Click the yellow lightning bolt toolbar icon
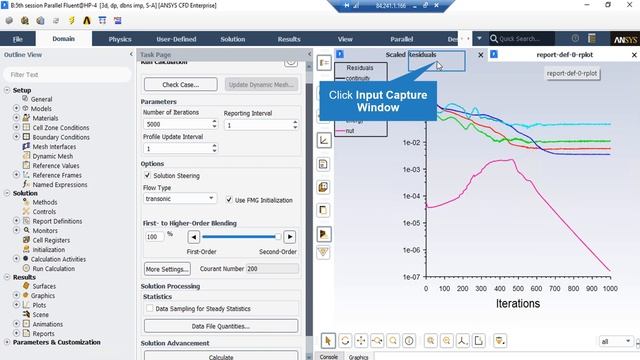The height and width of the screenshot is (360, 640). (x=71, y=20)
